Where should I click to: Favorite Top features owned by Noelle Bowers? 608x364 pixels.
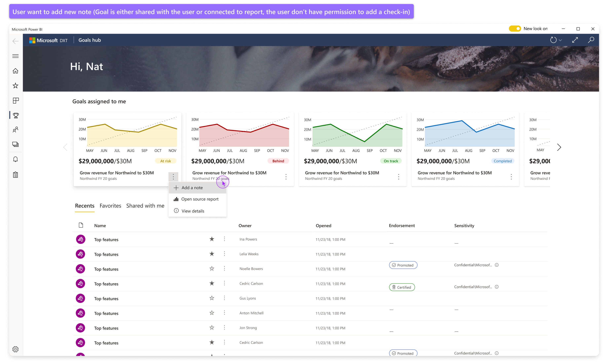pos(212,269)
